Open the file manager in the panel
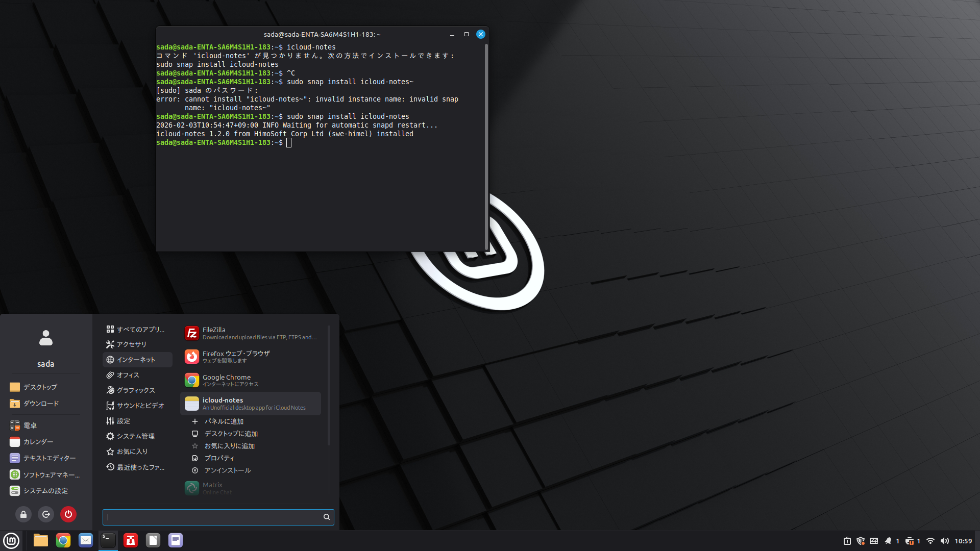This screenshot has height=551, width=980. [x=41, y=540]
